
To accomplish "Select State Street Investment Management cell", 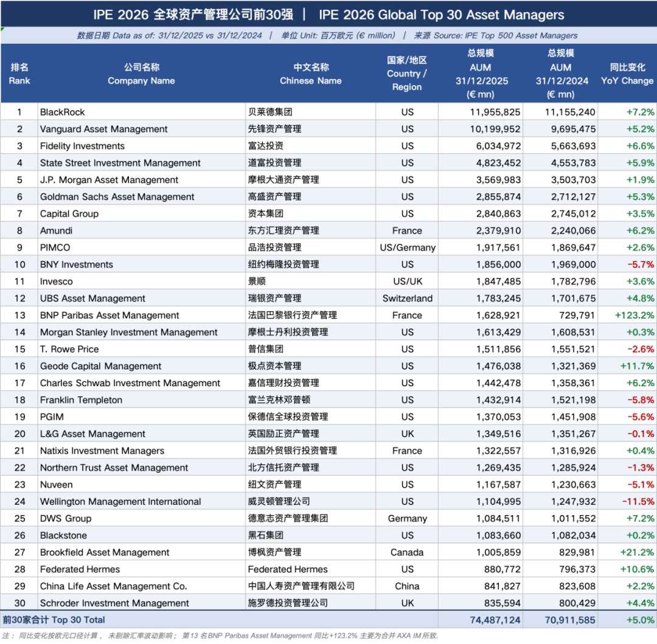I will (142, 163).
